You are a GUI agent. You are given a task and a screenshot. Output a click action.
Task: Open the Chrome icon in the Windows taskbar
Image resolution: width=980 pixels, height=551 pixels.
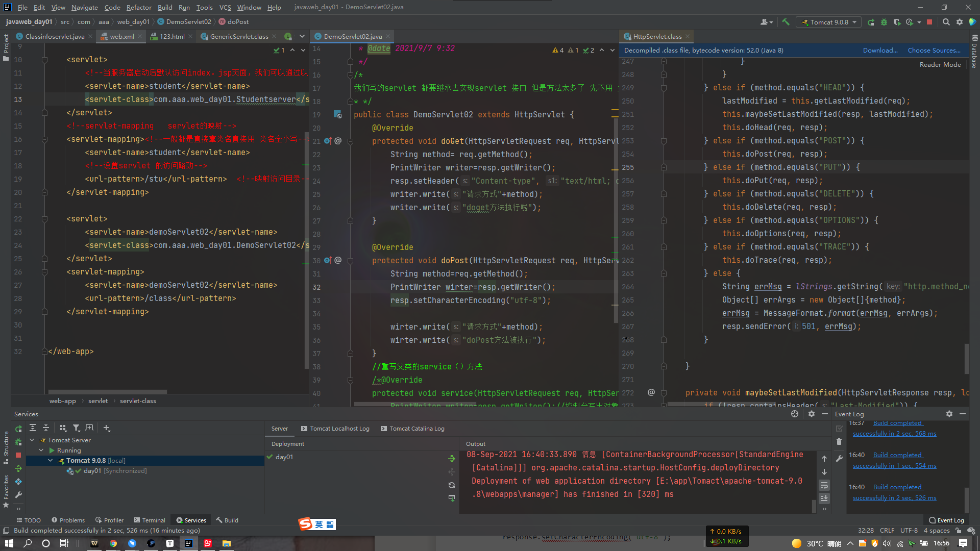point(113,543)
